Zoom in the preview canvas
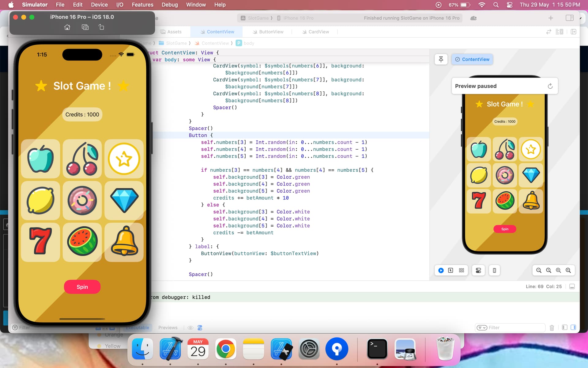Viewport: 588px width, 368px height. tap(568, 270)
